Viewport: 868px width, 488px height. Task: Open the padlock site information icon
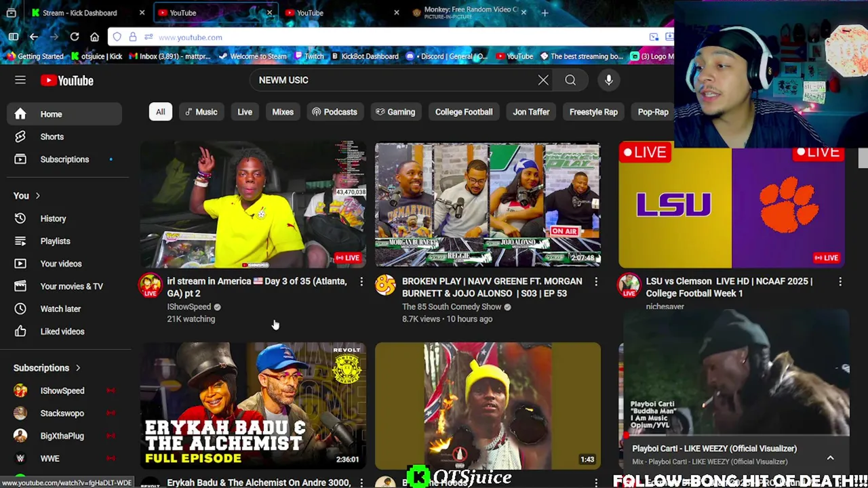point(133,37)
